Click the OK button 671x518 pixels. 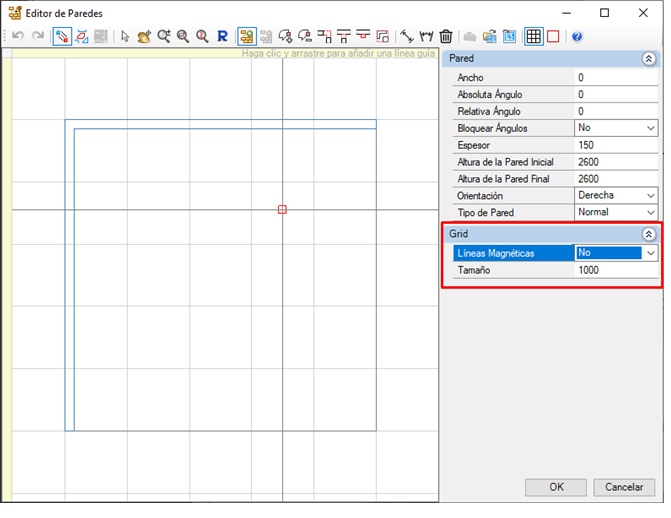point(556,487)
